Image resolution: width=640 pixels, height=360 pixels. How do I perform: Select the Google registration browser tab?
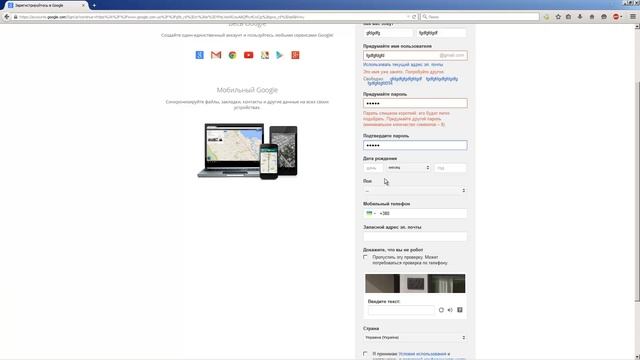[x=46, y=5]
